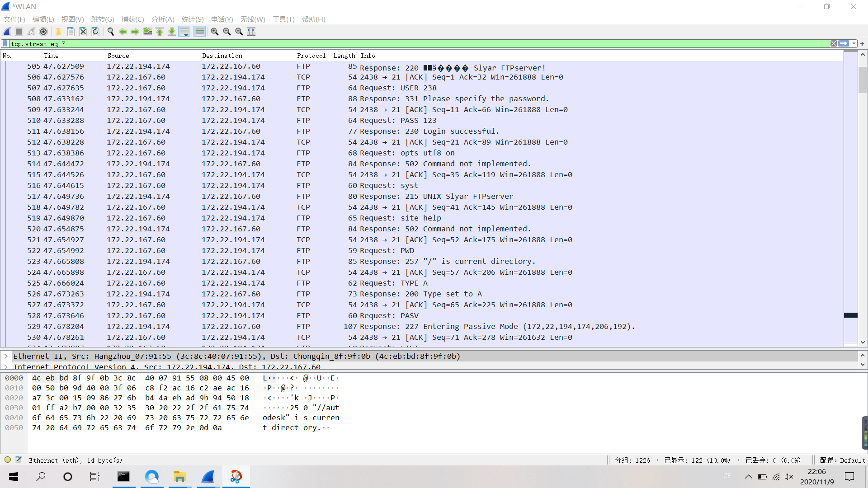
Task: Open the 分析(A) menu
Action: click(162, 19)
